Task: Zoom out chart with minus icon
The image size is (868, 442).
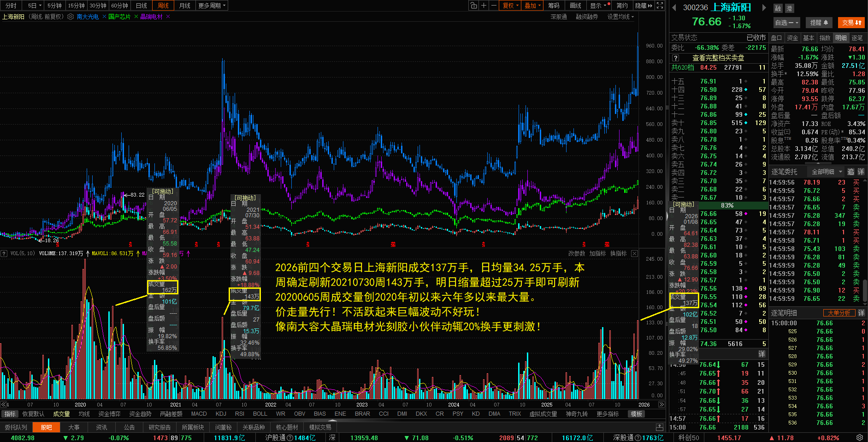Action: (494, 6)
